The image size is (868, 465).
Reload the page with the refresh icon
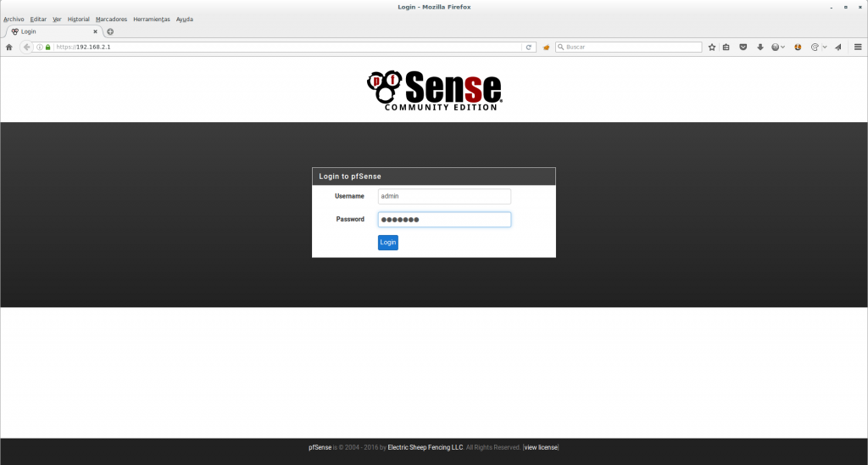(529, 48)
